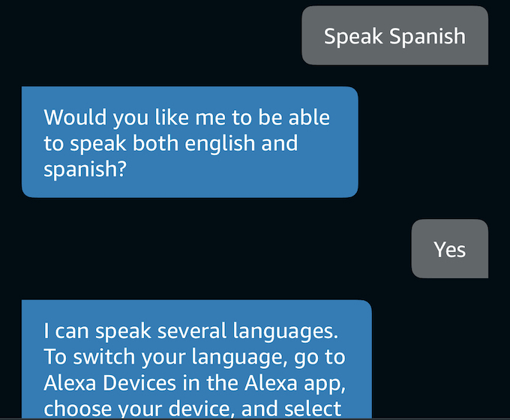The height and width of the screenshot is (420, 510).
Task: Click the line "Would you like me to be able"
Action: 187,117
